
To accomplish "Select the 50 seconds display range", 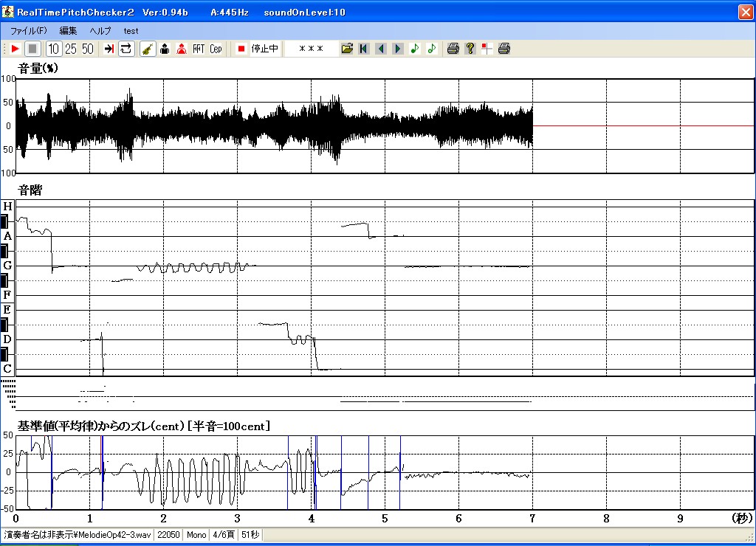I will click(x=88, y=49).
